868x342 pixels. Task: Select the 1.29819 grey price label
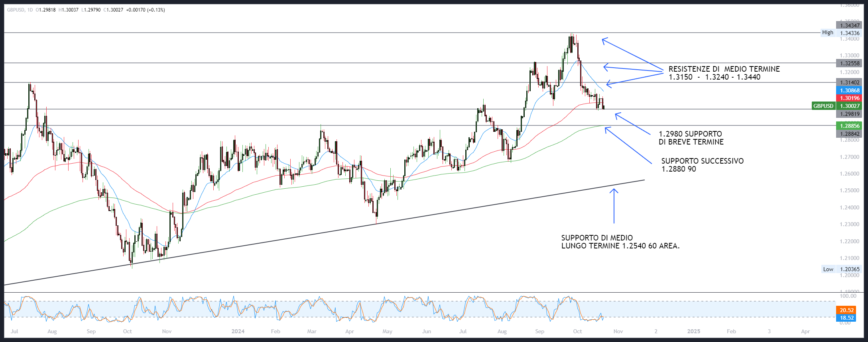coord(850,114)
